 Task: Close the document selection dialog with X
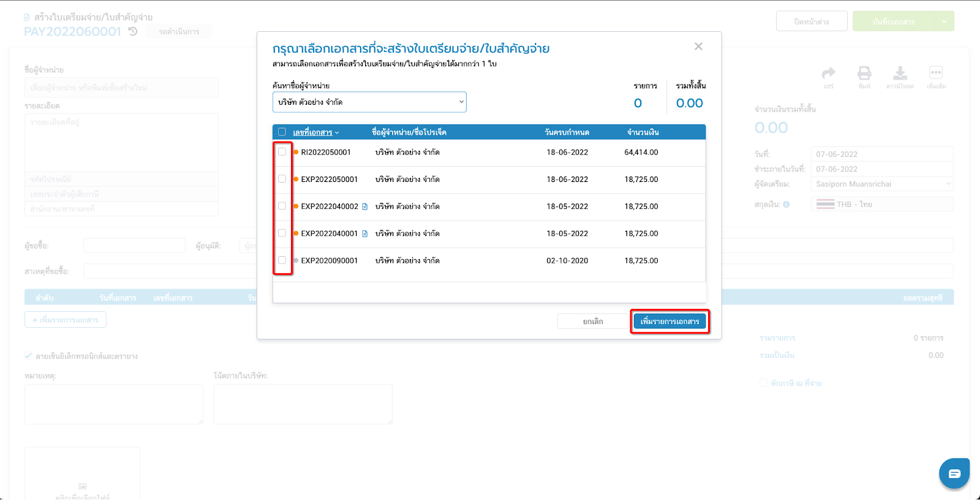pos(698,47)
